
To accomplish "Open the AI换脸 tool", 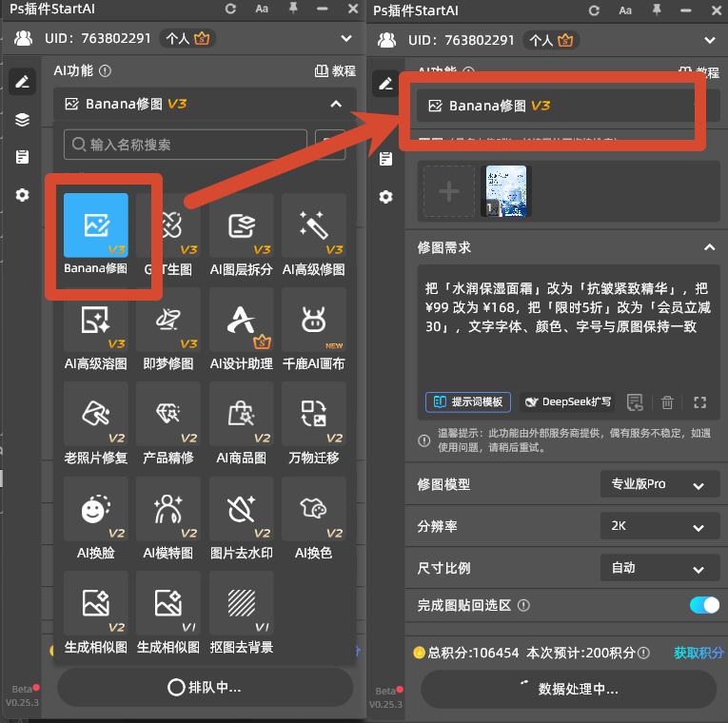I will click(96, 509).
